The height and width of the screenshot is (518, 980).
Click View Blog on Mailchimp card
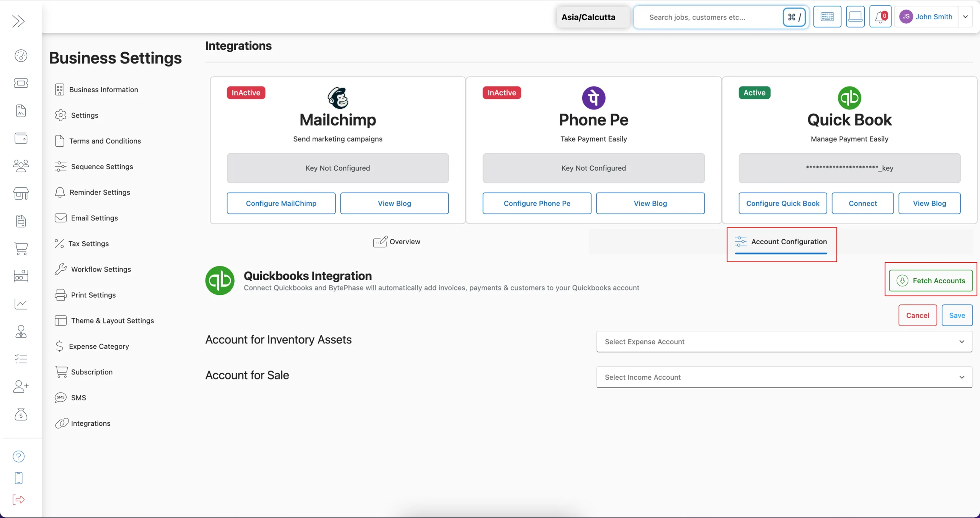pyautogui.click(x=394, y=203)
